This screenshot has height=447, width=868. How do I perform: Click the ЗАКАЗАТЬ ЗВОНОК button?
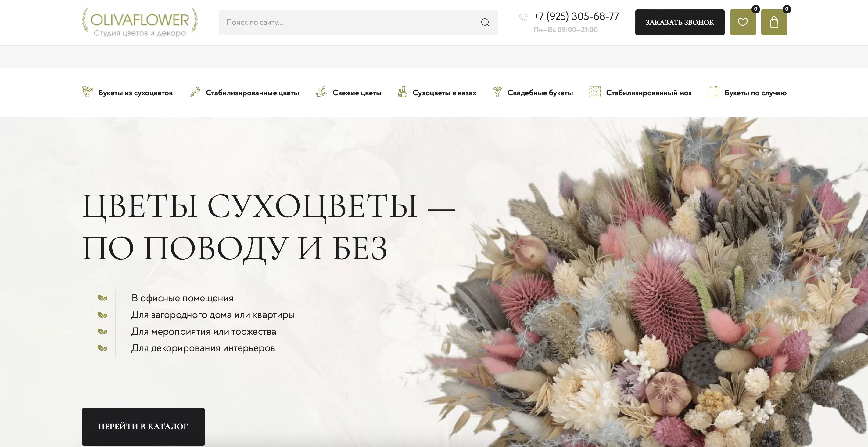pyautogui.click(x=680, y=22)
